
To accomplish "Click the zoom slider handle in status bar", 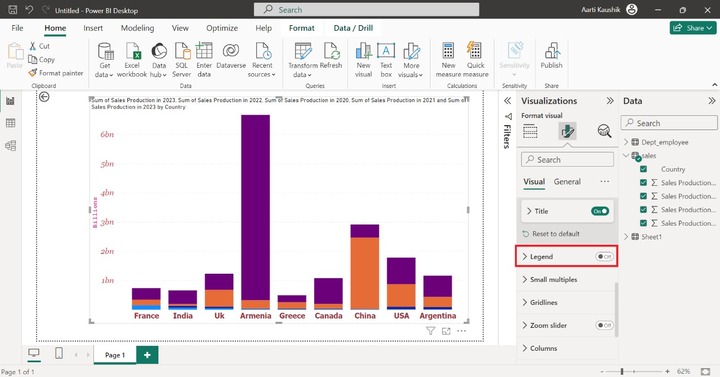I will tap(622, 371).
